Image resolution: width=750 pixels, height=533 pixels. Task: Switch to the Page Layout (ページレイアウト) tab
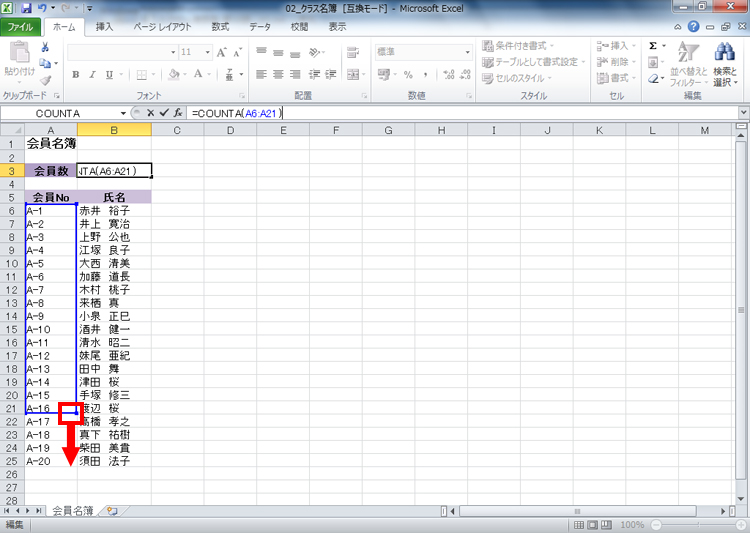point(162,27)
